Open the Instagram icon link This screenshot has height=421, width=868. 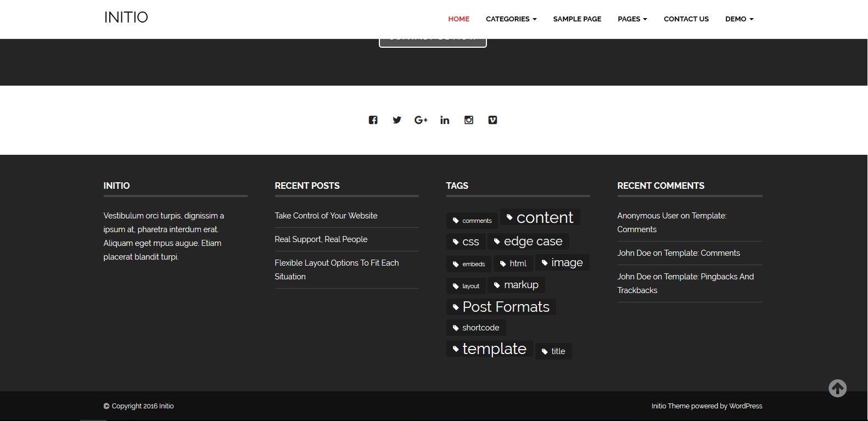(469, 120)
